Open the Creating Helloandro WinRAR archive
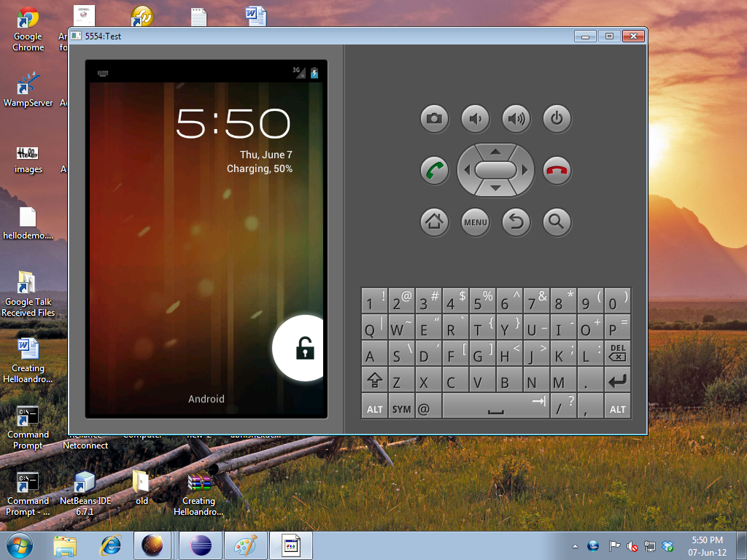The height and width of the screenshot is (560, 747). pyautogui.click(x=198, y=494)
